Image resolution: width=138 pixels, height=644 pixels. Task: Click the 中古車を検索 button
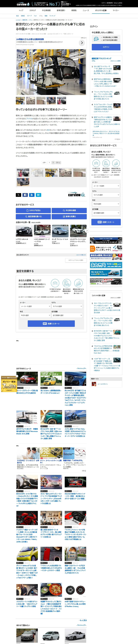[x=69, y=210]
